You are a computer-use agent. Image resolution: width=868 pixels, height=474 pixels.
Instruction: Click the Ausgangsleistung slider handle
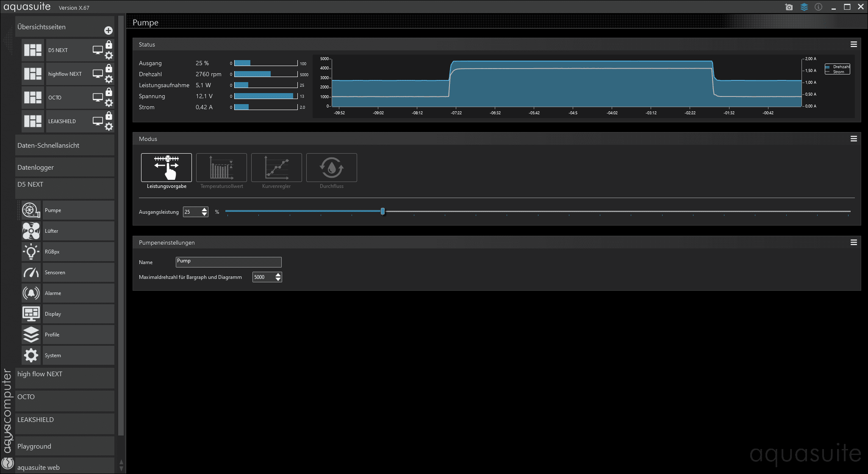[383, 211]
